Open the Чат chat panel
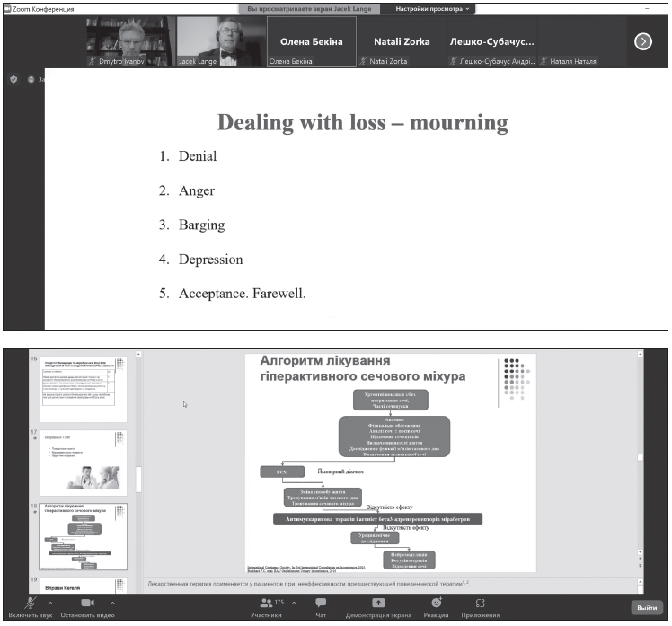Screen dimensions: 672x626 click(321, 603)
